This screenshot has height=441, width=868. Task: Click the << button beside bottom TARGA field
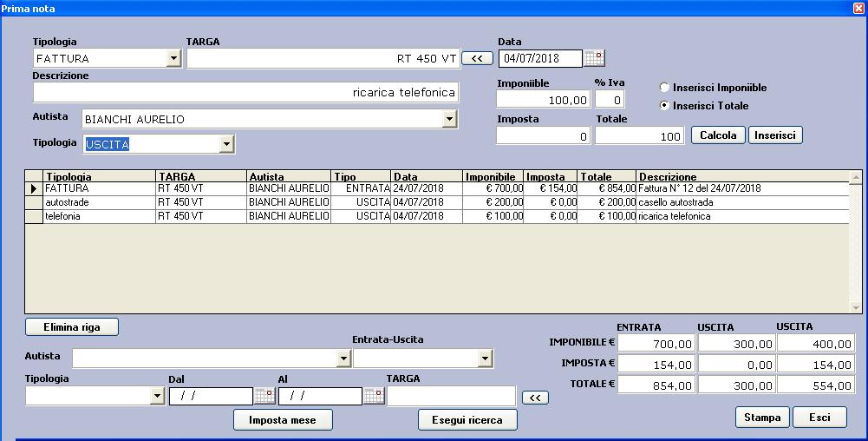pyautogui.click(x=535, y=398)
